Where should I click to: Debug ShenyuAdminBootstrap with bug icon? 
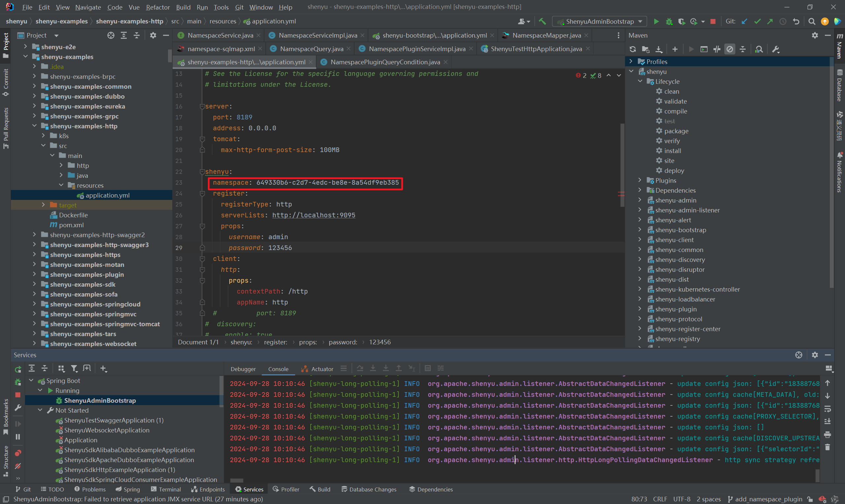click(x=669, y=21)
